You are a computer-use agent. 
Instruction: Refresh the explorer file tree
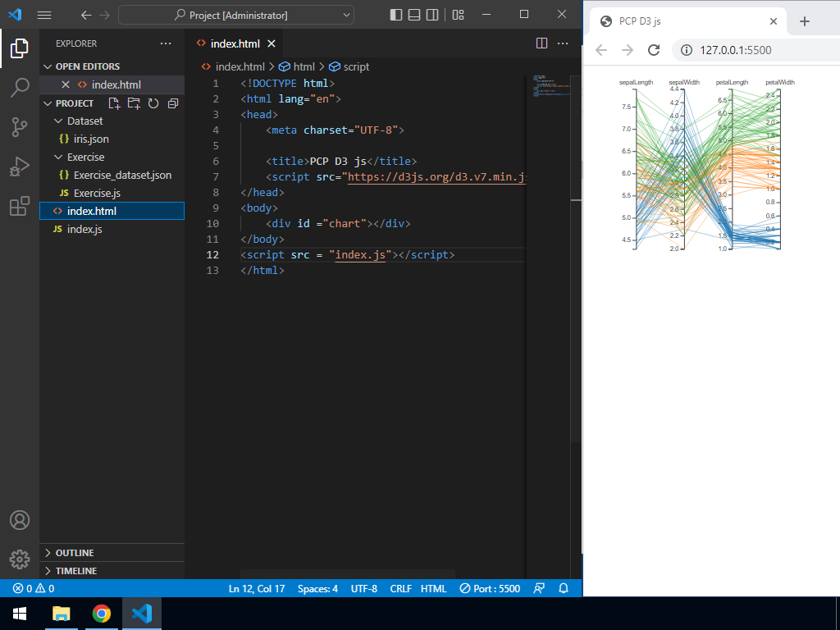point(153,103)
